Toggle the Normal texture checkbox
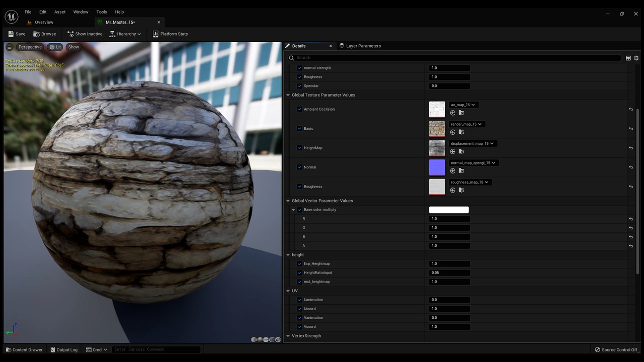 [299, 167]
